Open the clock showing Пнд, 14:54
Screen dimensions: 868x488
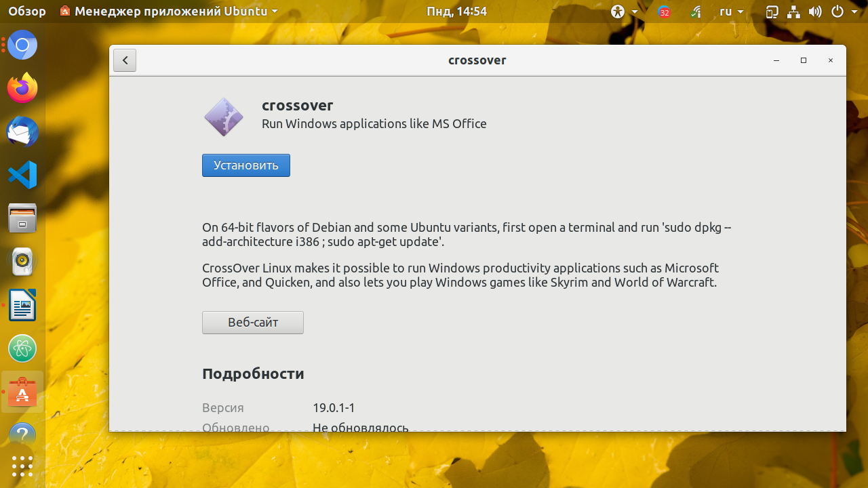[456, 12]
